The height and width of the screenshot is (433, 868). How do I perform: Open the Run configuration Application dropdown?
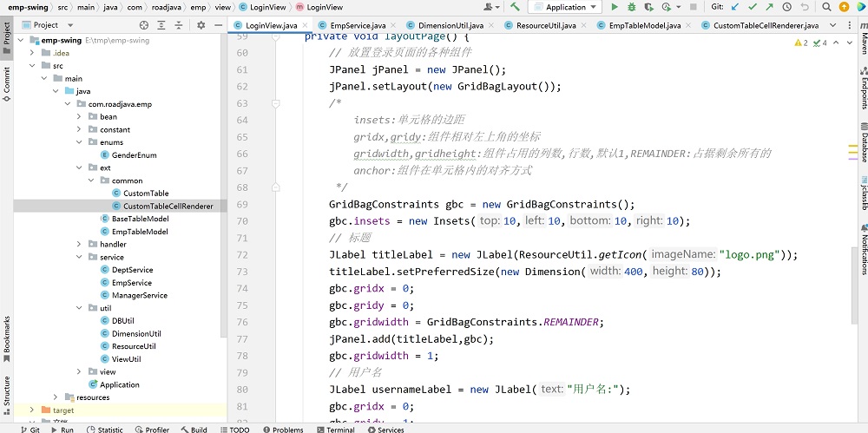point(565,7)
